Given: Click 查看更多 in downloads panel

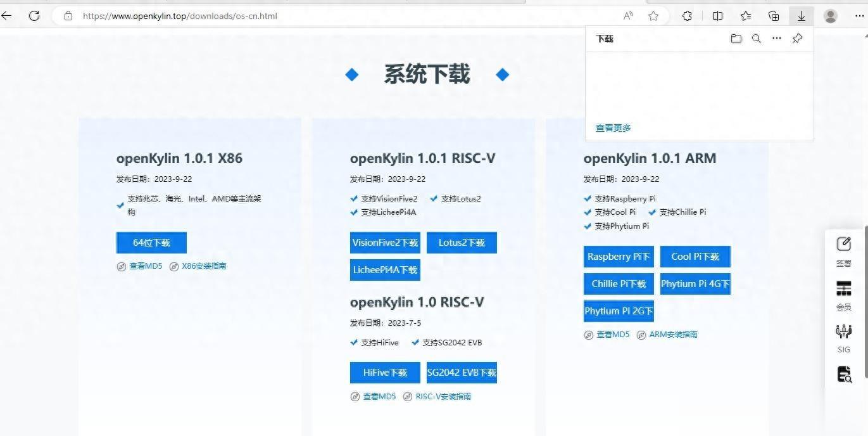Looking at the screenshot, I should coord(613,128).
